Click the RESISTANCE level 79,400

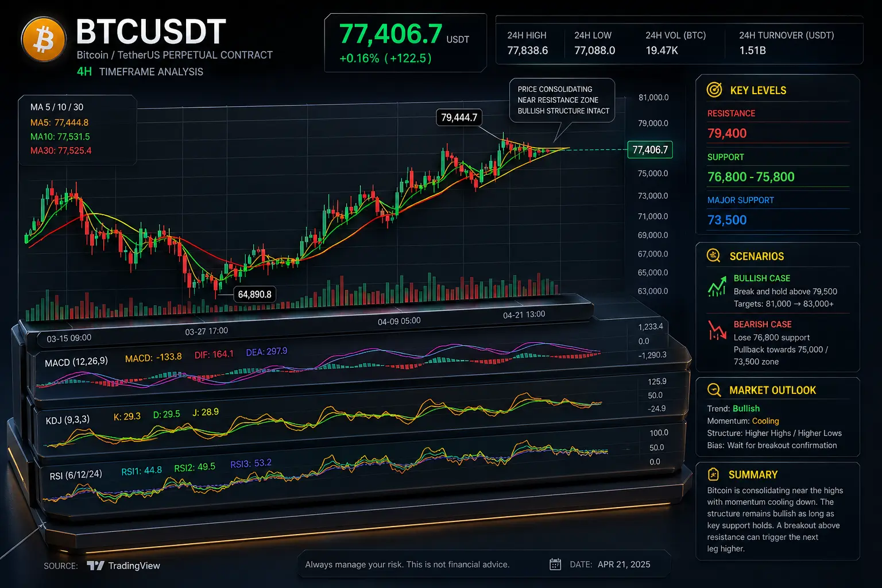(727, 133)
